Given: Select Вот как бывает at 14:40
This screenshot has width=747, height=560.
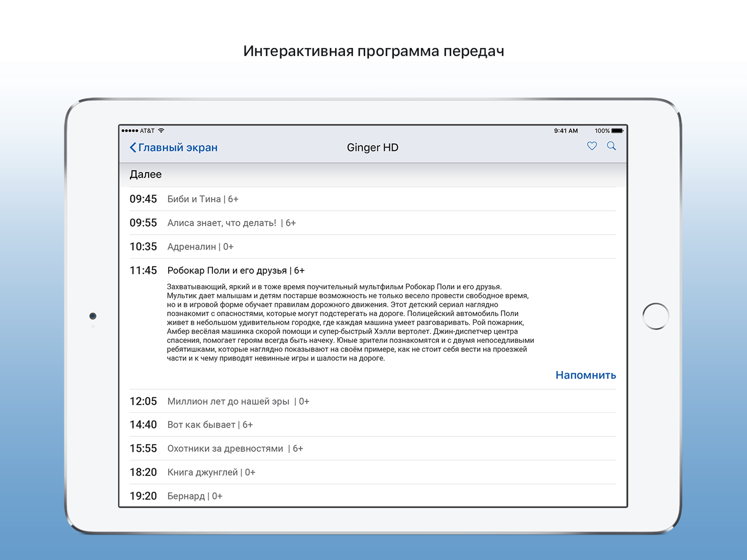Looking at the screenshot, I should (210, 425).
